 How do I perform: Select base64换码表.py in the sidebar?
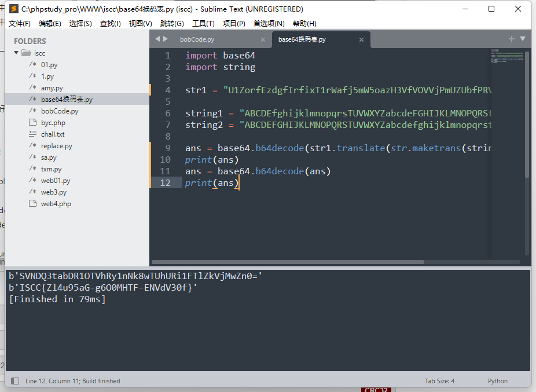coord(67,100)
